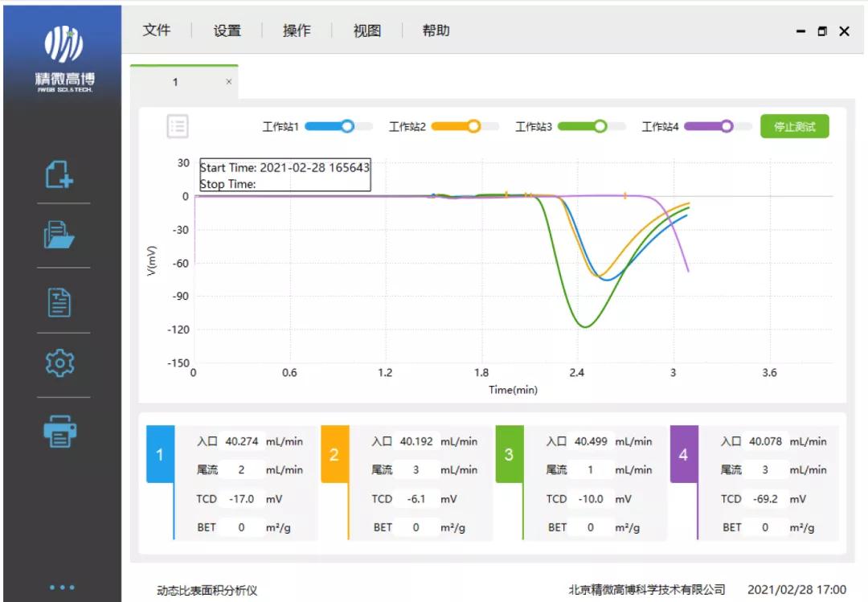Viewport: 868px width, 602px height.
Task: Toggle the 工作站4 purple switch
Action: click(x=717, y=126)
